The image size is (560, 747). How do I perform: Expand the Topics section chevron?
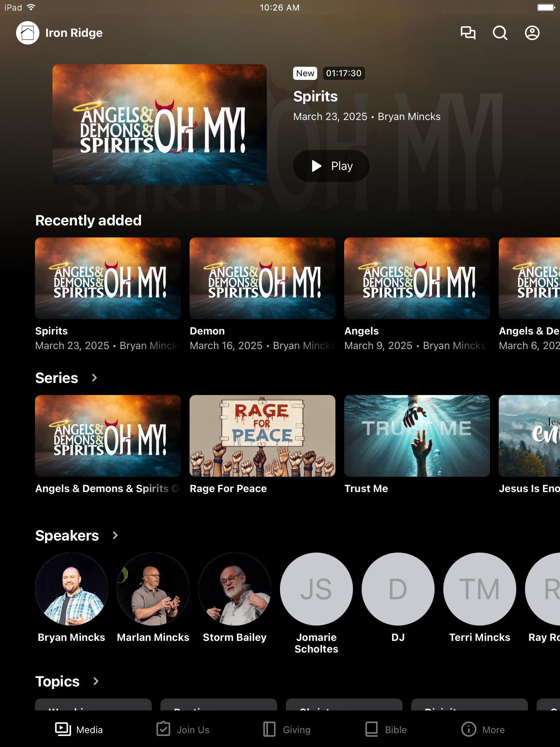click(x=96, y=681)
